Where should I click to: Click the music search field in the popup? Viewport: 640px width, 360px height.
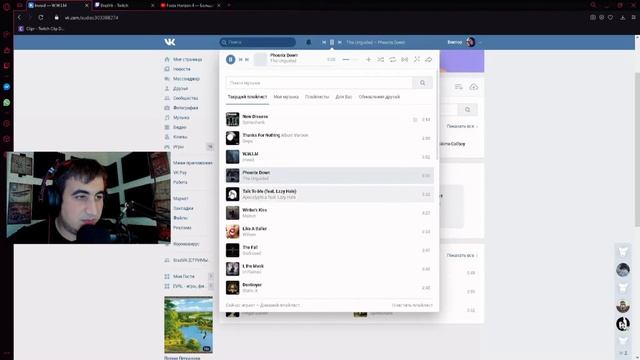click(319, 83)
